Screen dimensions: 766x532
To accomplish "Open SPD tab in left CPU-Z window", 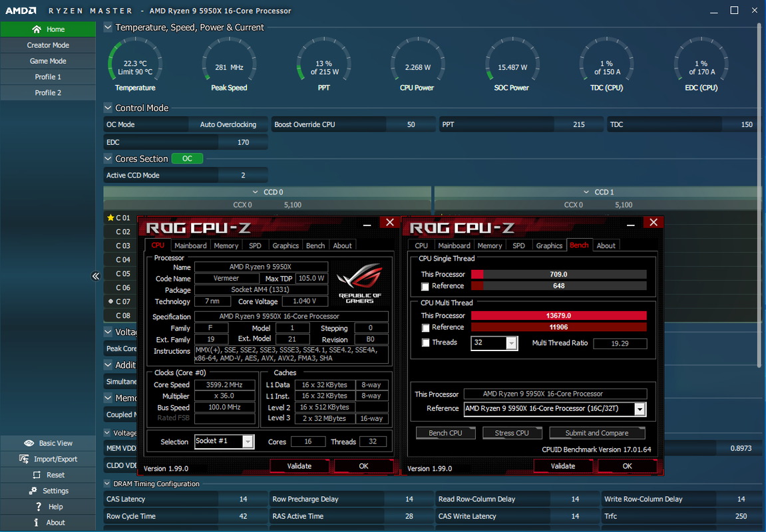I will [255, 245].
